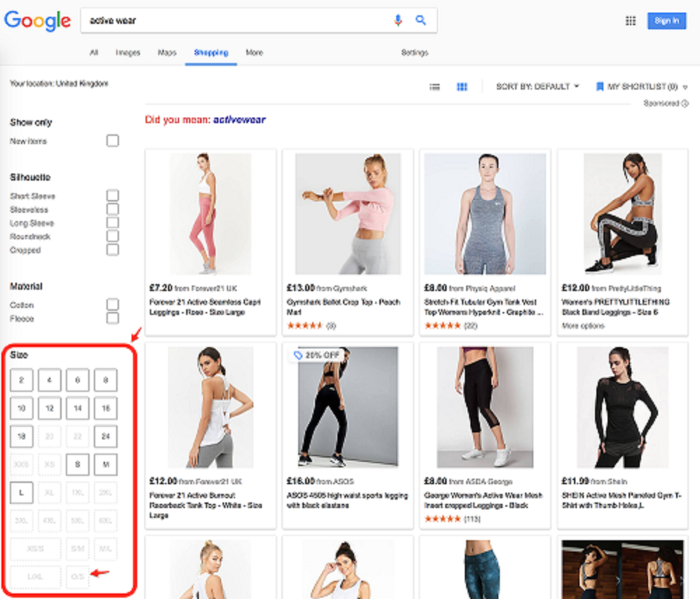700x599 pixels.
Task: Open the grey Physiq tank top image
Action: tap(485, 214)
